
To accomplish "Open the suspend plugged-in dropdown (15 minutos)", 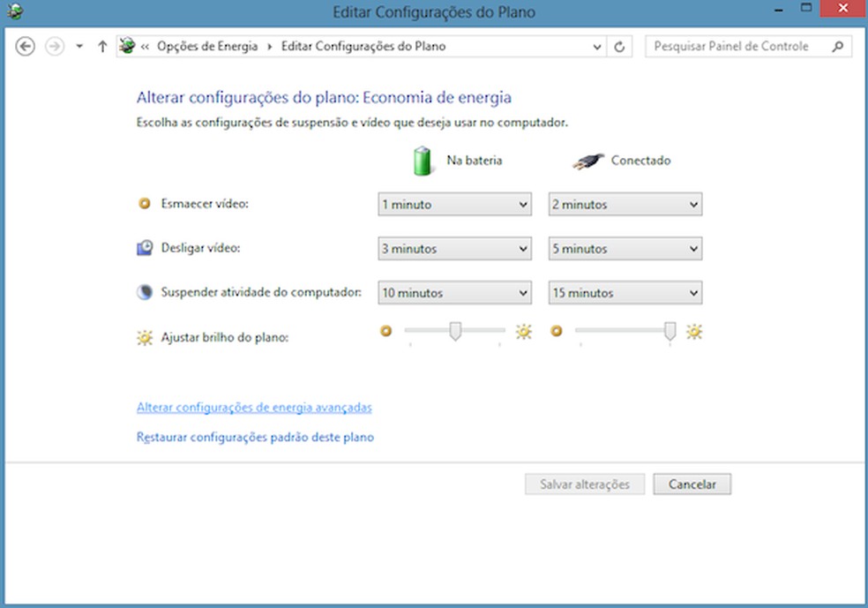I will pyautogui.click(x=625, y=293).
